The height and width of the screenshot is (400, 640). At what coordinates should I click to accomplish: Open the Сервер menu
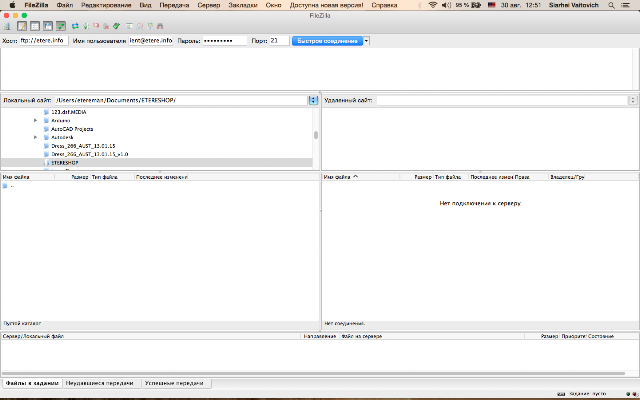click(209, 5)
